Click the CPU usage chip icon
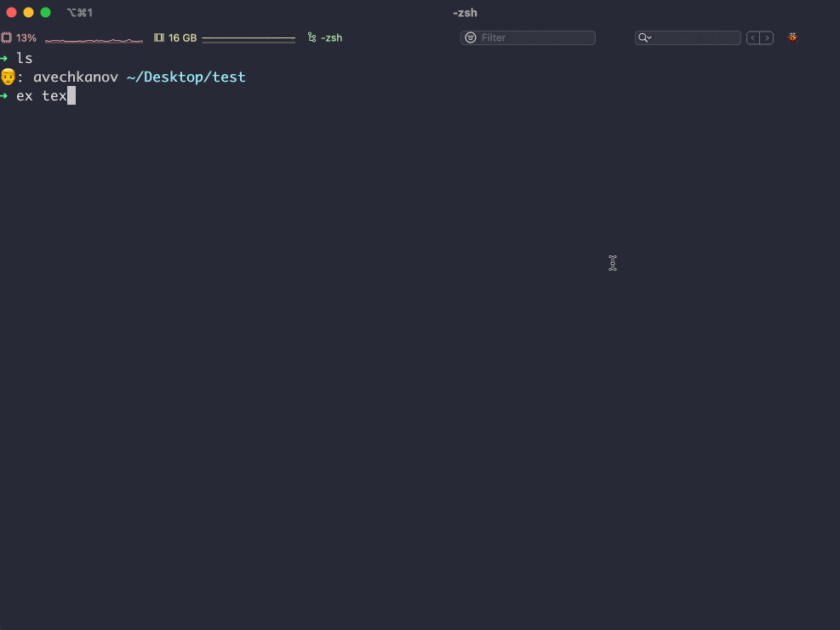840x630 pixels. point(7,37)
